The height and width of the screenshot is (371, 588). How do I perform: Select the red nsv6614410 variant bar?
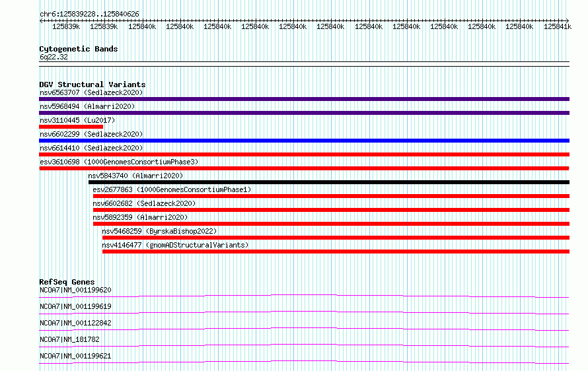304,154
